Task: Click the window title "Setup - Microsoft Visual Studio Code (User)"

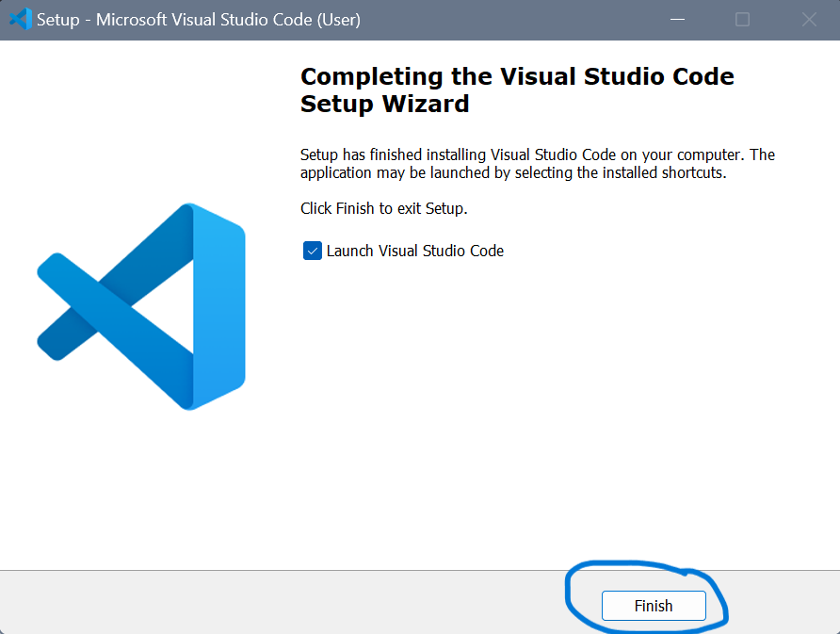Action: click(x=198, y=19)
